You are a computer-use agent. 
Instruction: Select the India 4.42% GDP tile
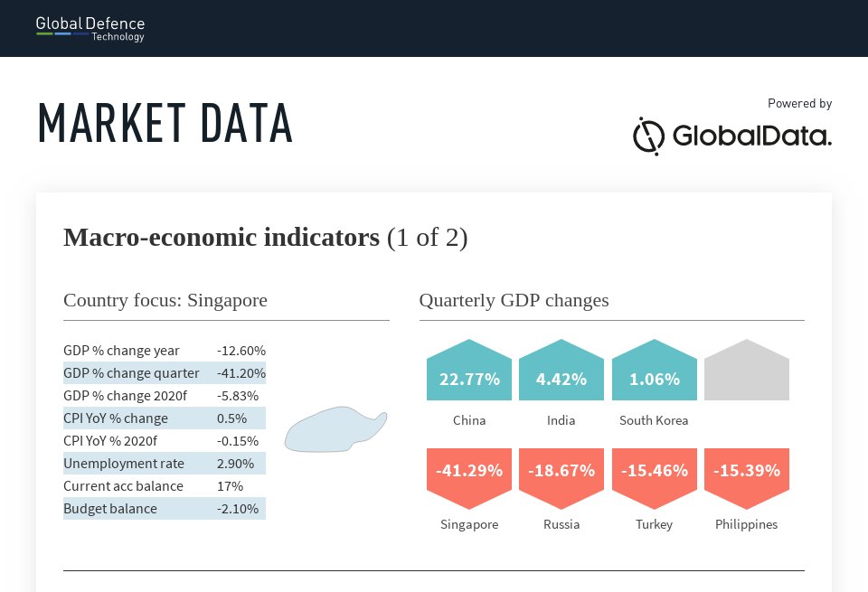(x=561, y=370)
